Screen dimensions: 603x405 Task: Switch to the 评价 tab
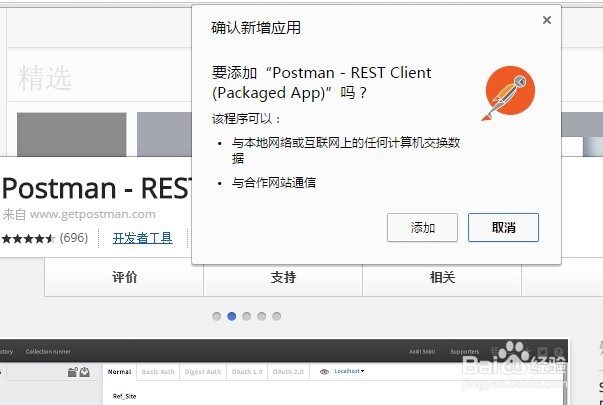(x=124, y=277)
